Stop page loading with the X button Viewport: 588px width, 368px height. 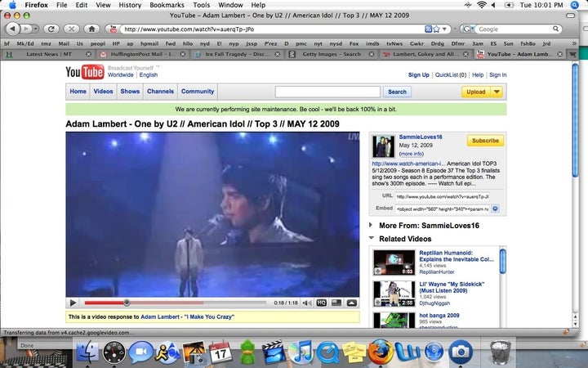(x=71, y=29)
